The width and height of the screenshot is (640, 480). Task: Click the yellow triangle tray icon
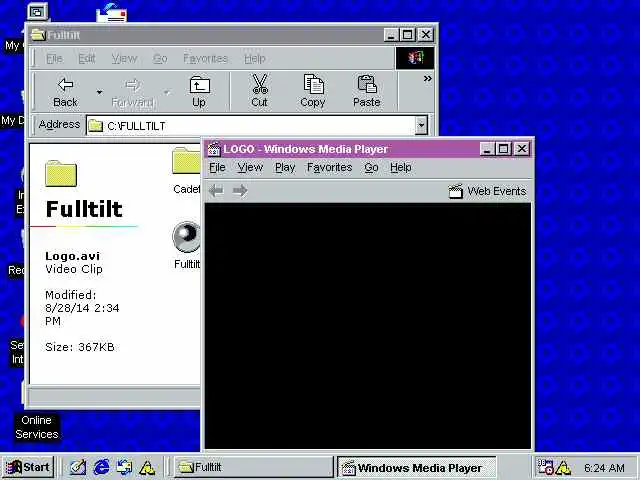click(x=563, y=468)
